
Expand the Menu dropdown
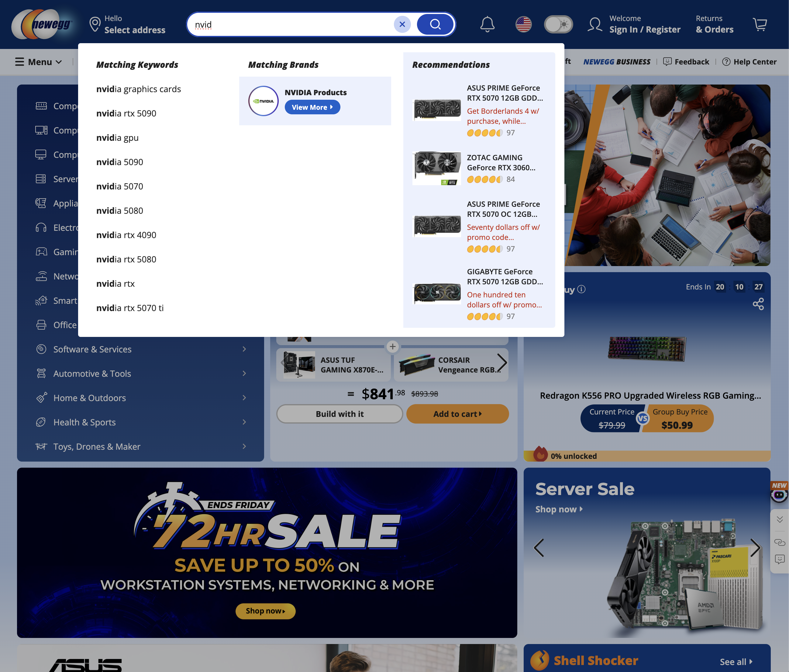[x=38, y=62]
